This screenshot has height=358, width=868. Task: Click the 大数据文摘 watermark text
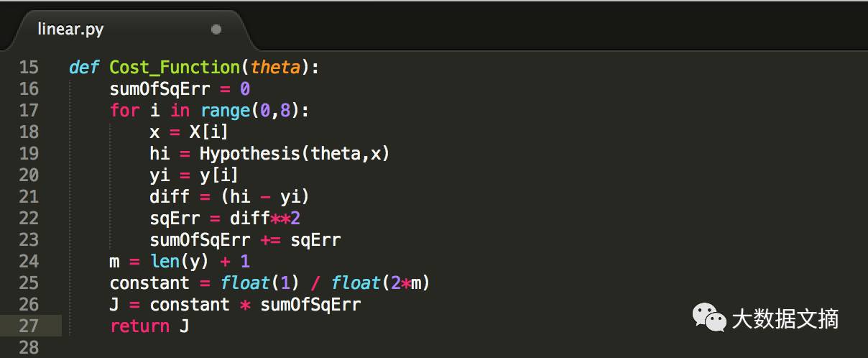click(785, 318)
